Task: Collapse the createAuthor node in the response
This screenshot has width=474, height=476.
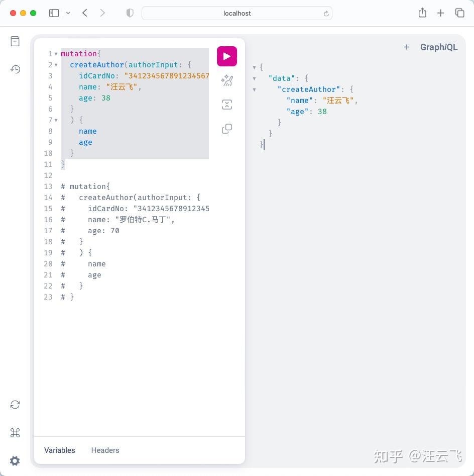Action: coord(254,89)
